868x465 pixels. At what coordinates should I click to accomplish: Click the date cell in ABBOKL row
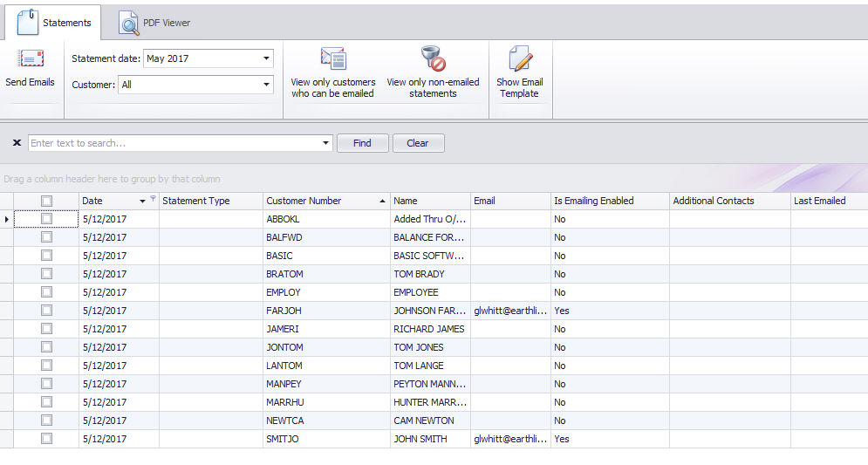pos(119,219)
